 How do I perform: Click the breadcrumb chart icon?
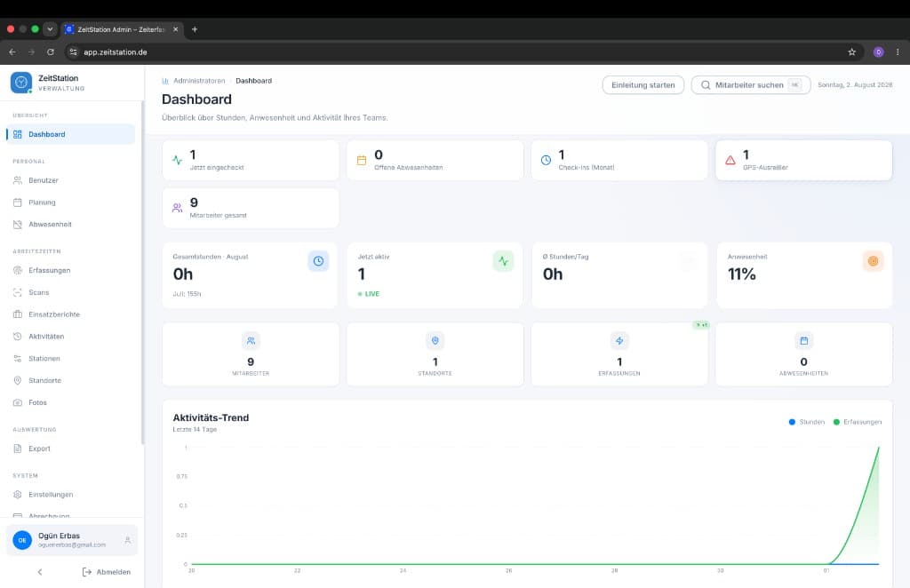[165, 81]
